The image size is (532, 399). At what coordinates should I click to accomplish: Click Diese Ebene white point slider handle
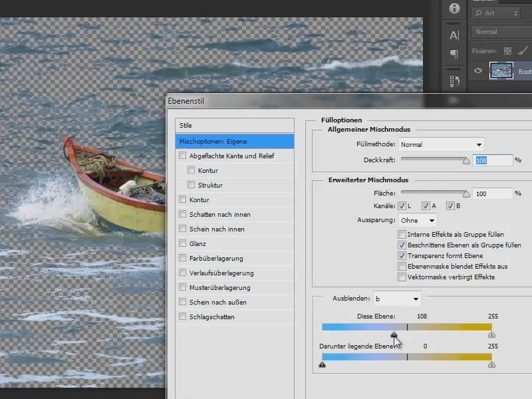[x=491, y=335]
